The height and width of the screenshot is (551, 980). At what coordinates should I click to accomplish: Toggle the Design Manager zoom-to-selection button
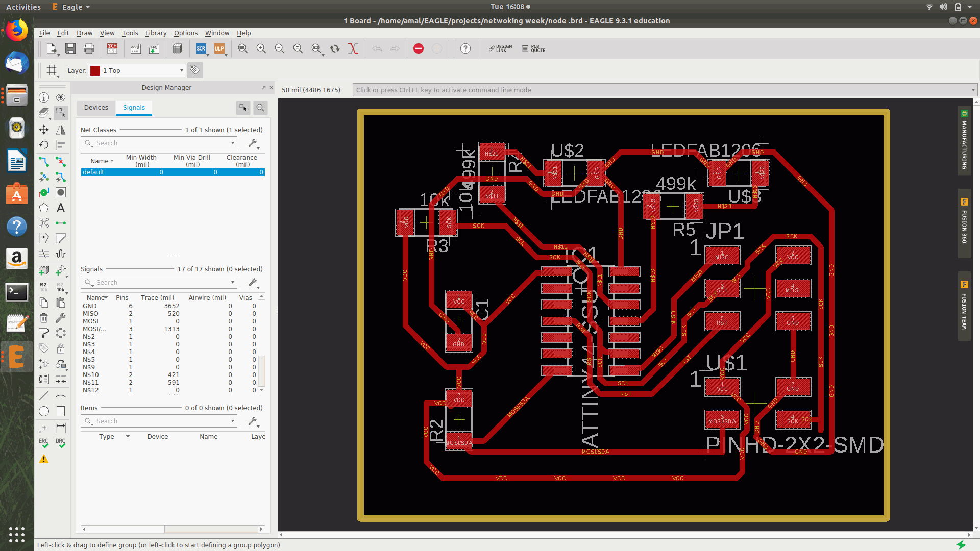pyautogui.click(x=260, y=108)
